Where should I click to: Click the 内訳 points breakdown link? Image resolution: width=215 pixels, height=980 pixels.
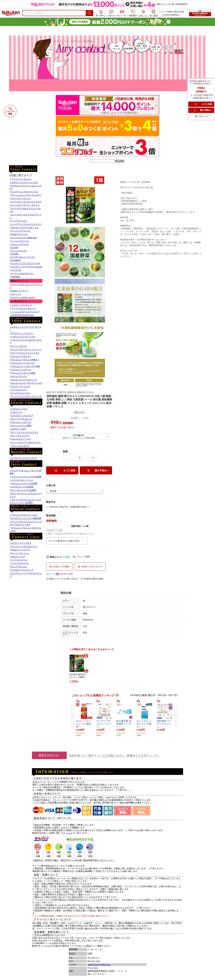click(69, 427)
